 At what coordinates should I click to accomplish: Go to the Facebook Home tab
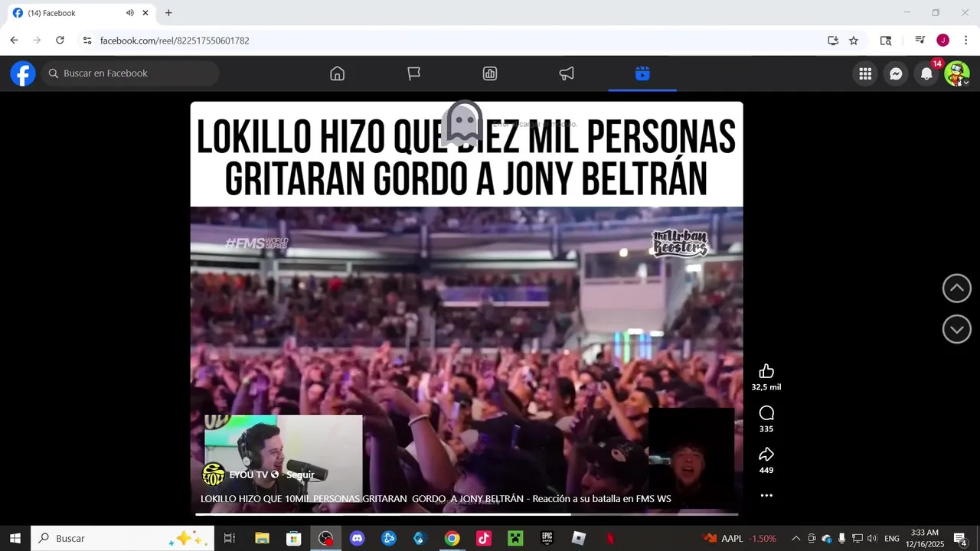(x=337, y=73)
